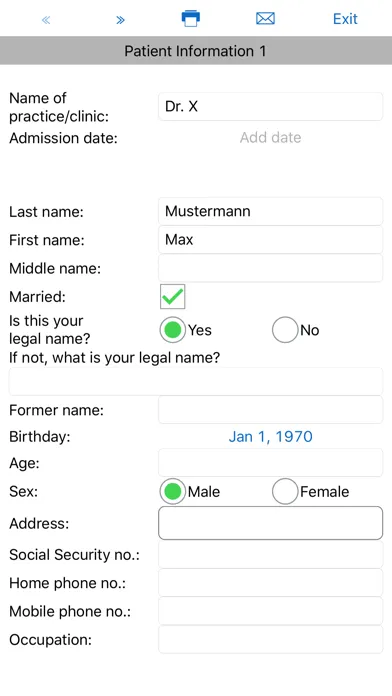This screenshot has height=696, width=392.
Task: Choose Female as sex
Action: (x=285, y=491)
